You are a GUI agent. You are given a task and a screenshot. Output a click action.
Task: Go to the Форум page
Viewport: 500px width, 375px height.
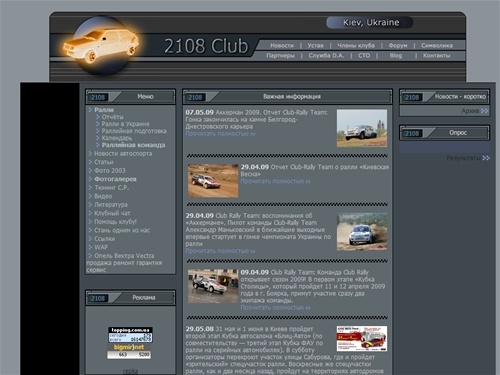click(x=398, y=45)
